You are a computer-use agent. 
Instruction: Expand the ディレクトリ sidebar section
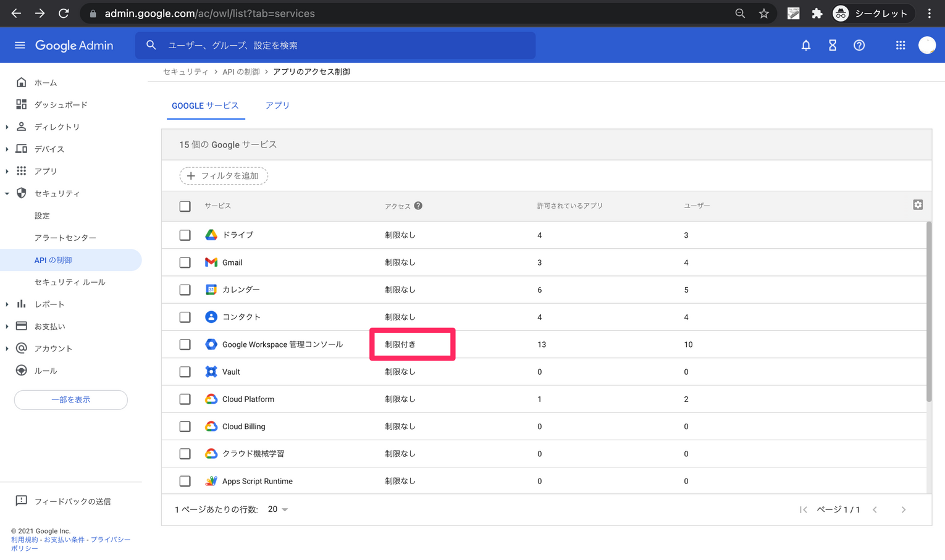pyautogui.click(x=7, y=127)
